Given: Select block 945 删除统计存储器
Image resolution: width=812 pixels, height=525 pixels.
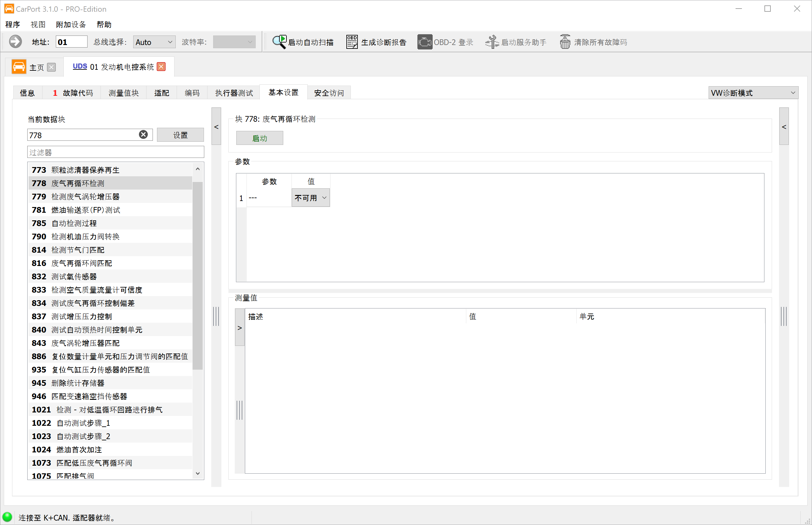Looking at the screenshot, I should coord(110,383).
